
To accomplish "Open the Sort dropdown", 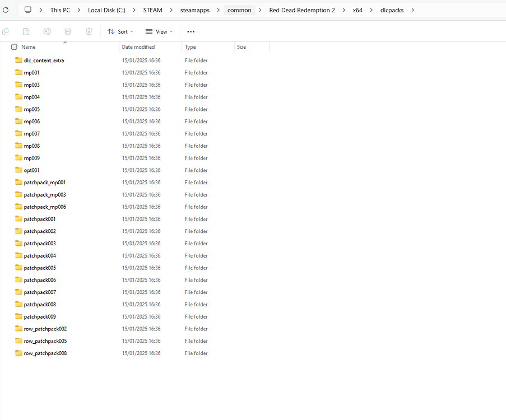I will click(120, 31).
